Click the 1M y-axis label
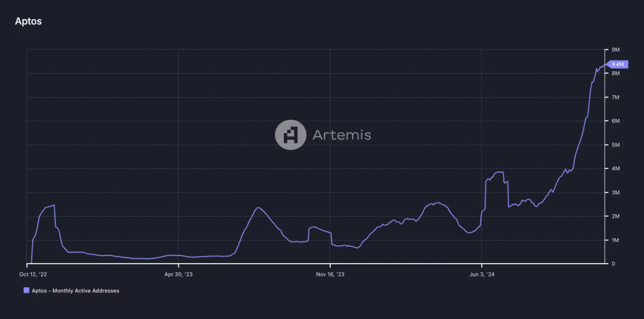 (615, 240)
